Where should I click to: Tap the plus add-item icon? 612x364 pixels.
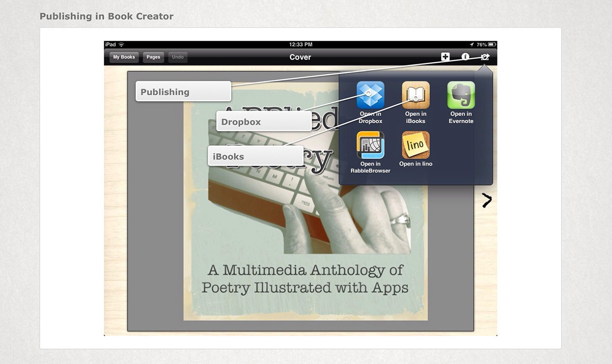coord(445,57)
